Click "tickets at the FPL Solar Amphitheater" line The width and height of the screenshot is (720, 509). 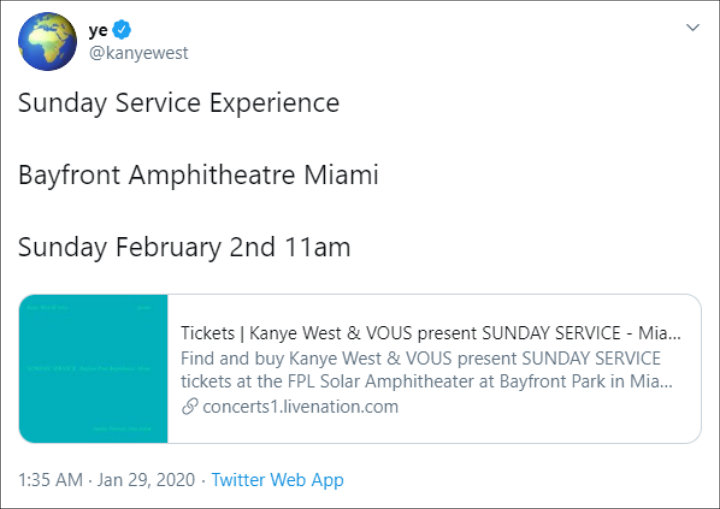427,382
